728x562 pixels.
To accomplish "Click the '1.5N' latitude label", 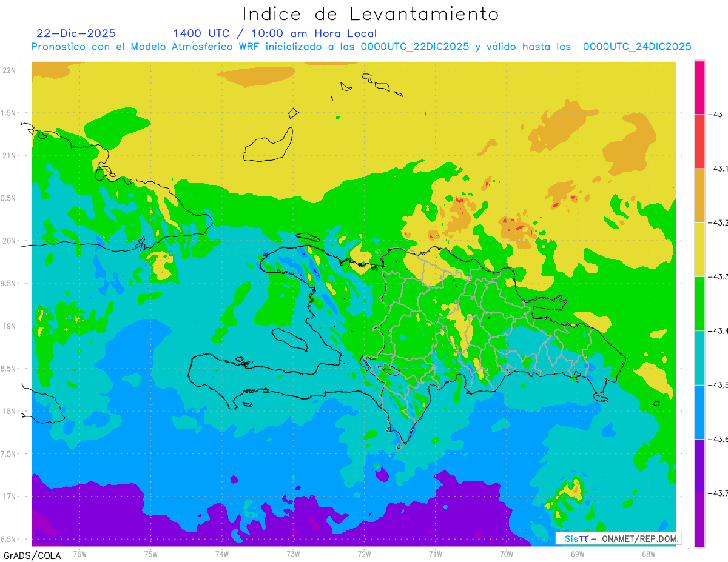I will tap(9, 113).
